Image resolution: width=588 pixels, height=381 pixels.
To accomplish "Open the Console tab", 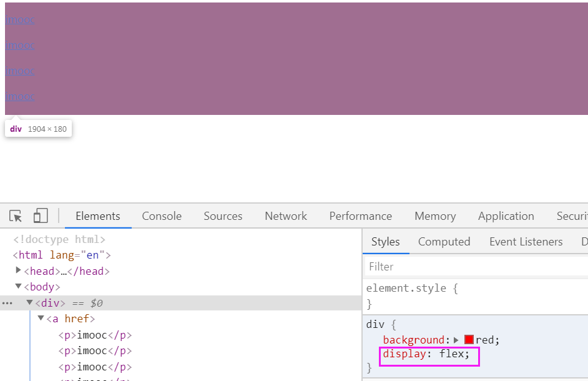I will coord(162,216).
